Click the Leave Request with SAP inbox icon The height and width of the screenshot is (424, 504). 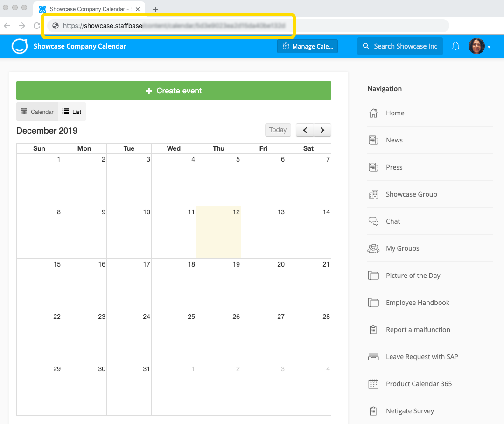click(373, 357)
